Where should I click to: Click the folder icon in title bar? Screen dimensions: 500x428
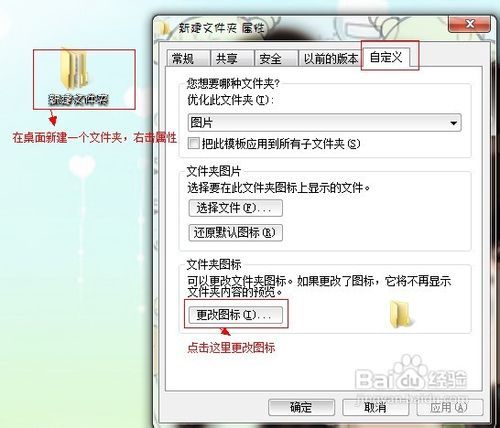(166, 28)
